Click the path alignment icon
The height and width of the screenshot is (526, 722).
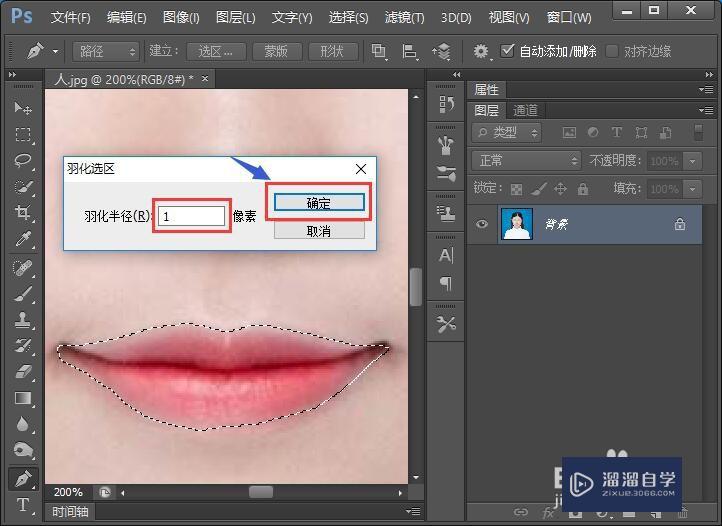pyautogui.click(x=409, y=51)
